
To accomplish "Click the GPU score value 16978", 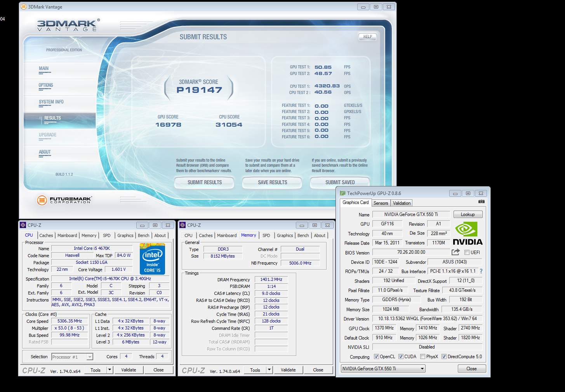I will (168, 125).
